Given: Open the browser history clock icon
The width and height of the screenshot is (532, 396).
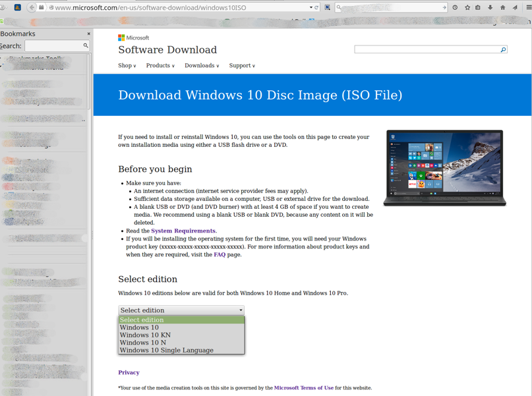Looking at the screenshot, I should tap(455, 7).
